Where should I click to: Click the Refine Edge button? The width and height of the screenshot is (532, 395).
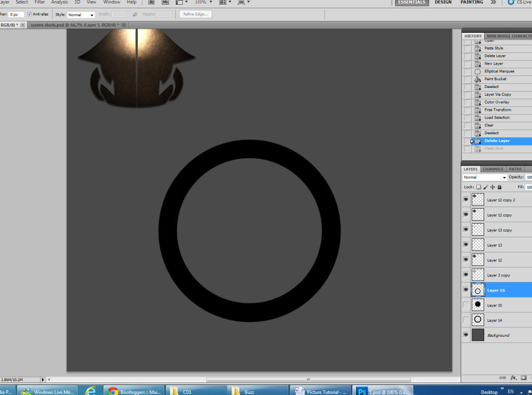(x=196, y=14)
